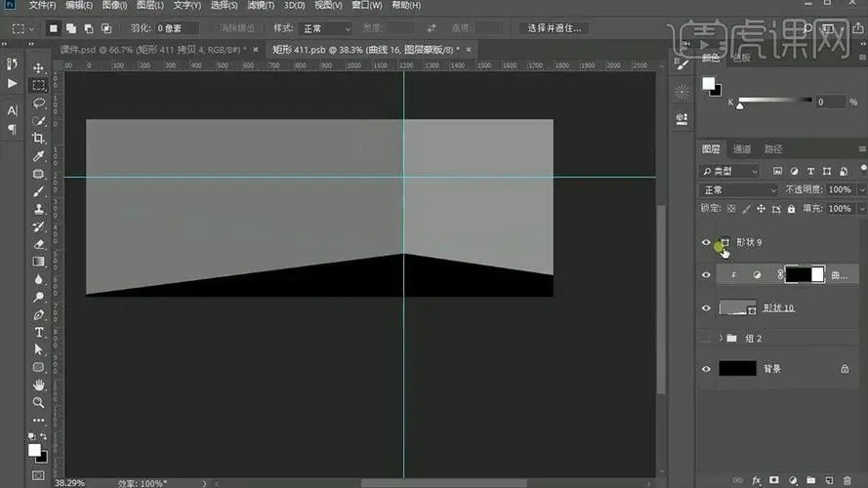Open the layer blend mode dropdown 正常
Image resolution: width=868 pixels, height=488 pixels.
(738, 190)
